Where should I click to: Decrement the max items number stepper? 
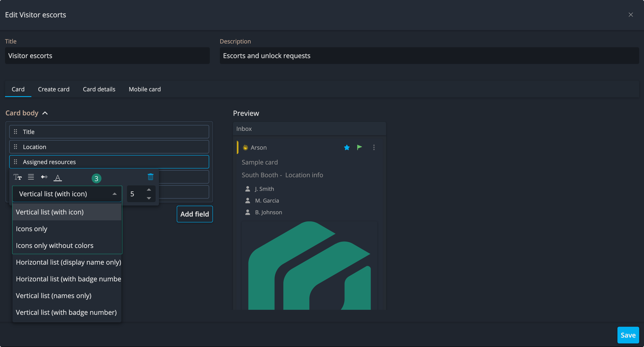(149, 198)
